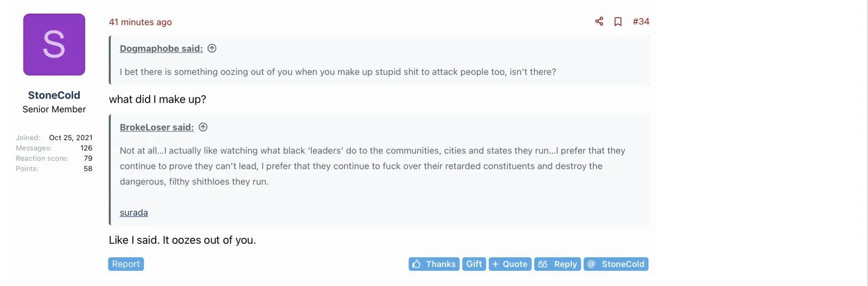868x286 pixels.
Task: Open the surada link in quote
Action: tap(133, 213)
